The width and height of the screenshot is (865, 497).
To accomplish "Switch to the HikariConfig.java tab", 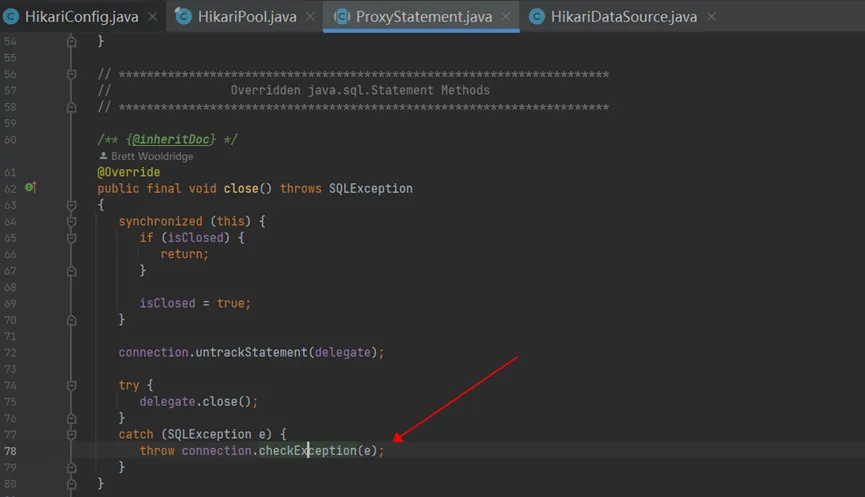I will click(80, 16).
